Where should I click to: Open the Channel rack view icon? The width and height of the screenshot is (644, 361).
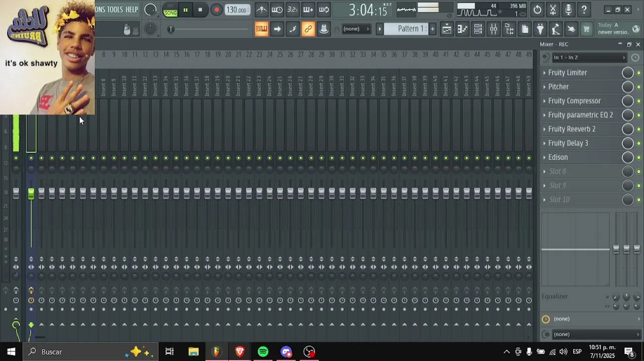pos(477,29)
